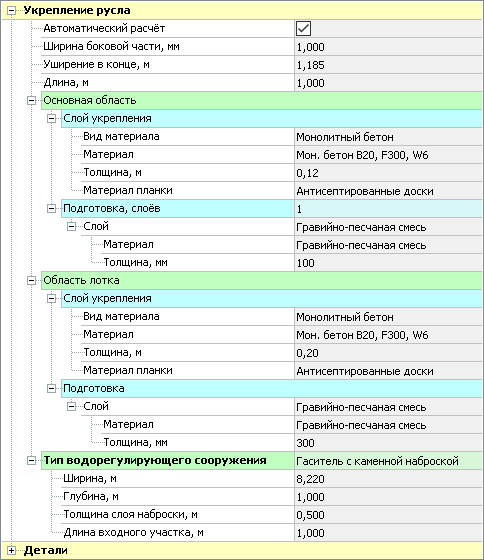Collapse Тип водорегулирующего сооружения node
The width and height of the screenshot is (484, 560).
pyautogui.click(x=31, y=461)
